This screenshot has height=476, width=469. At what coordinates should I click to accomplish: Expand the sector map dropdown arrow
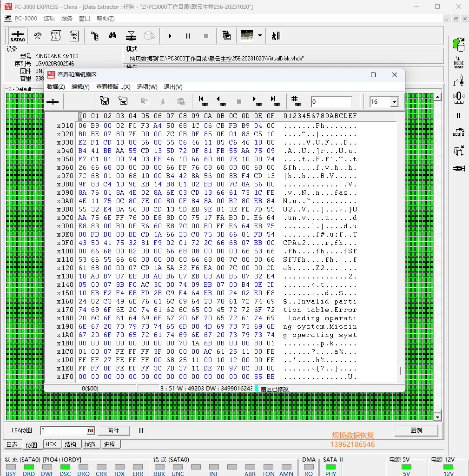[x=260, y=35]
